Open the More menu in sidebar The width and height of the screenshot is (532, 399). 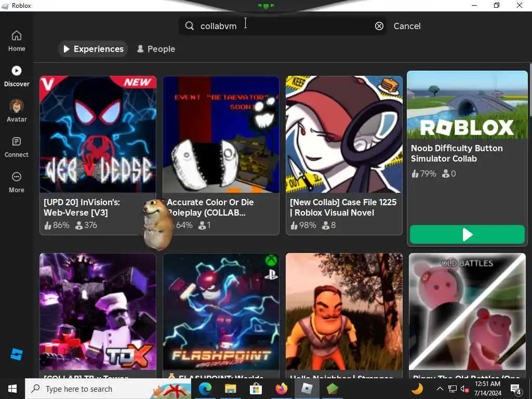coord(16,182)
